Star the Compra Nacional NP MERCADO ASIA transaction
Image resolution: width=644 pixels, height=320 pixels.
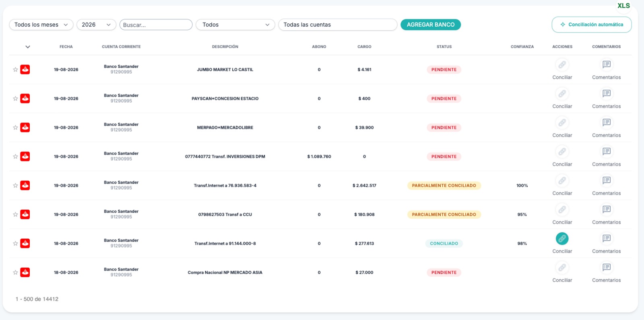[x=15, y=273]
